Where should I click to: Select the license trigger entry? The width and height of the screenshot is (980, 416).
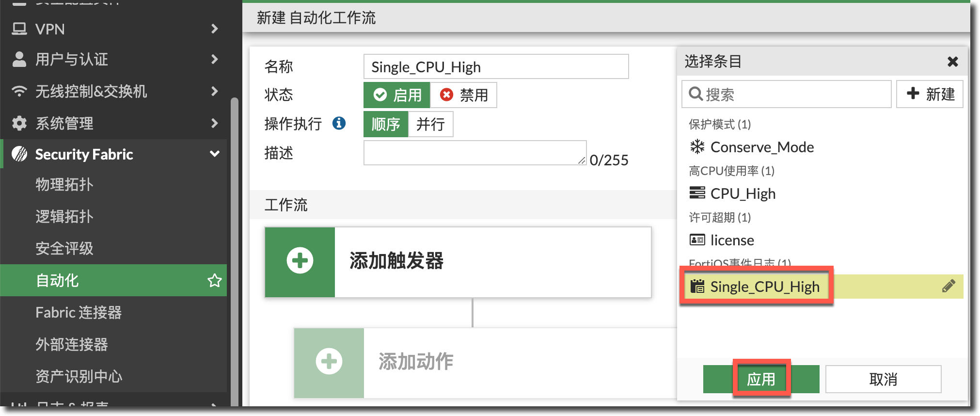731,240
